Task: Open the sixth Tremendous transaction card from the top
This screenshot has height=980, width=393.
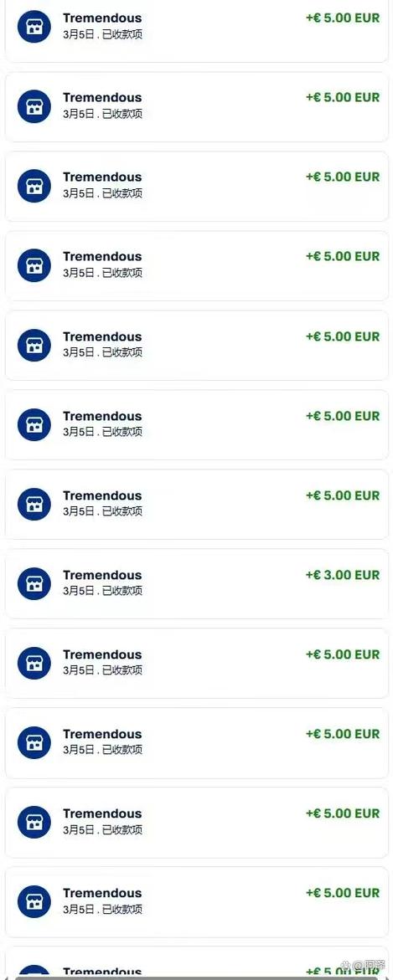Action: pos(196,425)
